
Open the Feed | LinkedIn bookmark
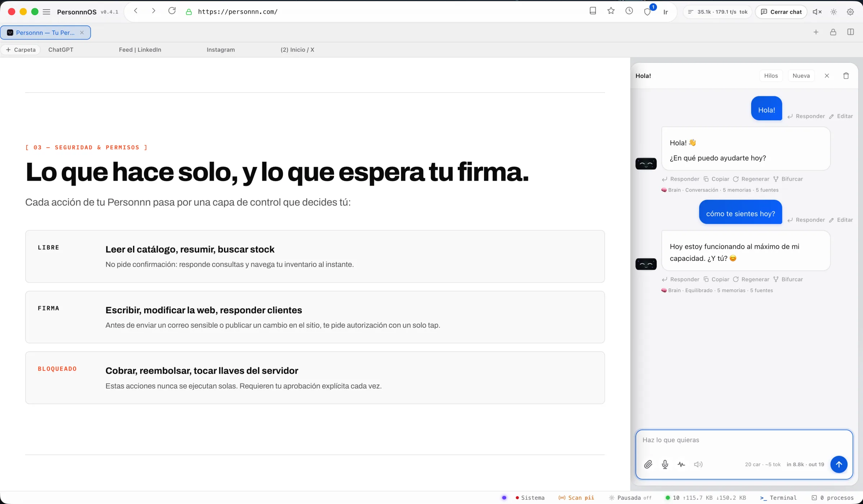point(140,50)
